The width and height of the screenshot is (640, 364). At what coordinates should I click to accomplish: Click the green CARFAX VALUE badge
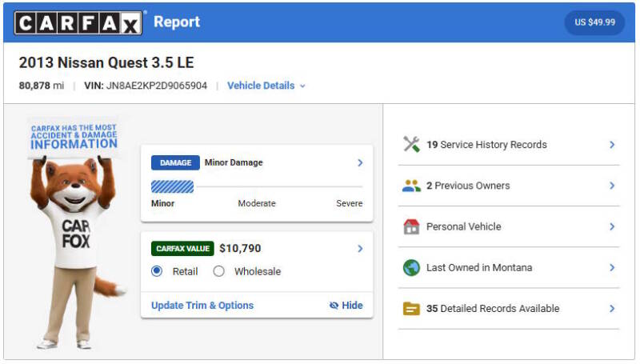(182, 249)
